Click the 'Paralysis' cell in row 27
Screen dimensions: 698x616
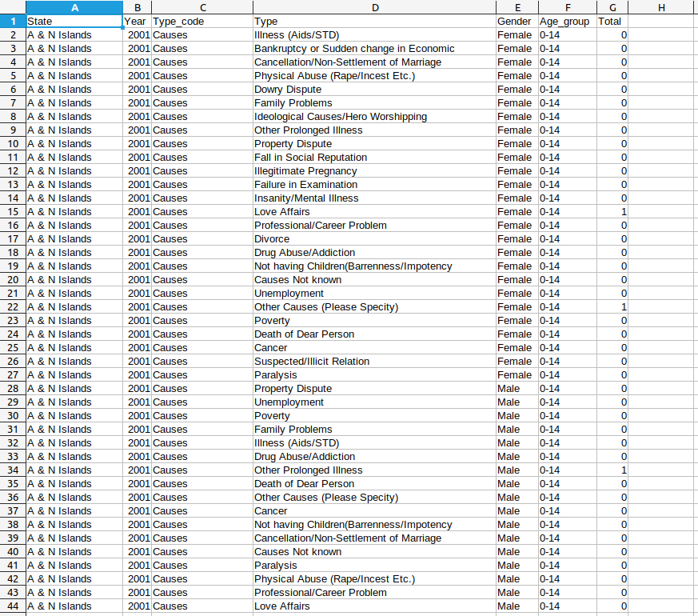pos(373,375)
